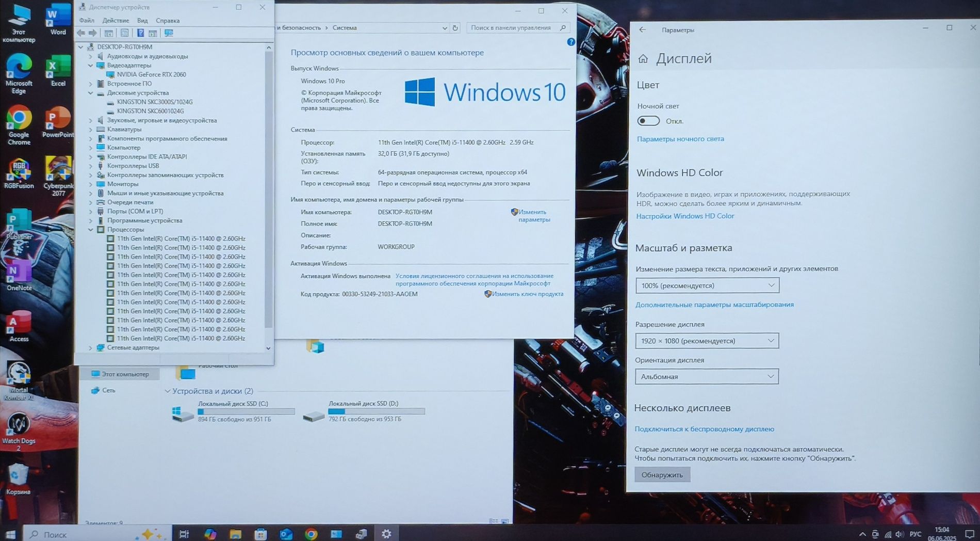Open the 1920 × 1080 resolution dropdown
This screenshot has height=541, width=980.
[x=707, y=341]
